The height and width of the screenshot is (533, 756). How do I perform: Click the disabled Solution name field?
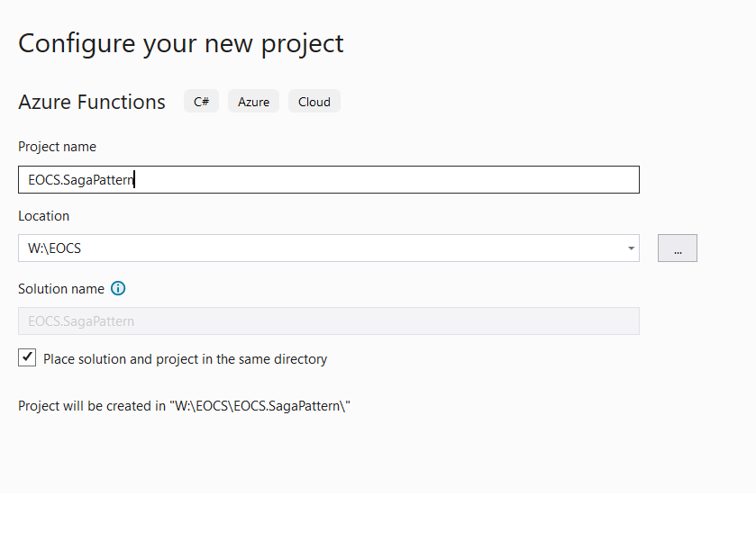[x=329, y=321]
